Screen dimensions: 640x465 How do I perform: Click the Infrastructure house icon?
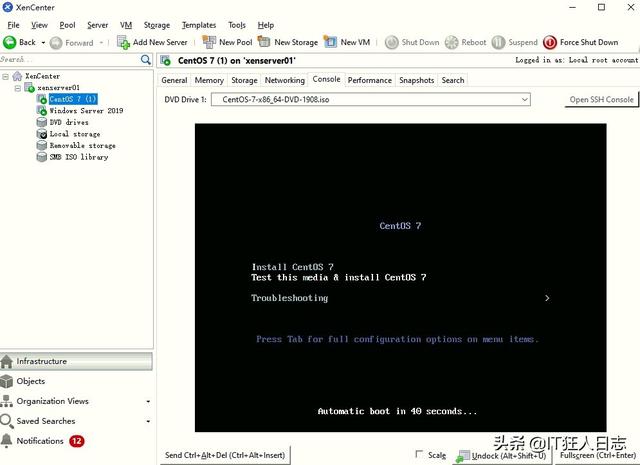(7, 362)
